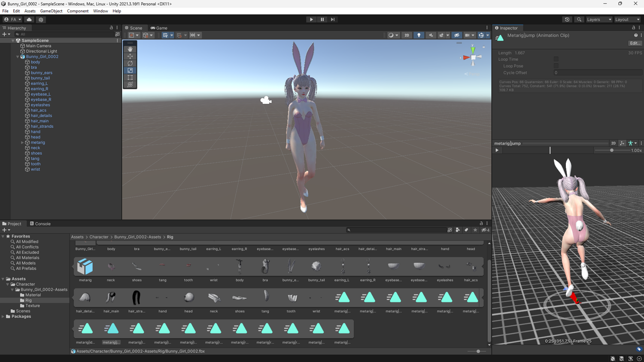Image resolution: width=644 pixels, height=362 pixels.
Task: Expand the metarig node in Hierarchy
Action: [x=22, y=142]
